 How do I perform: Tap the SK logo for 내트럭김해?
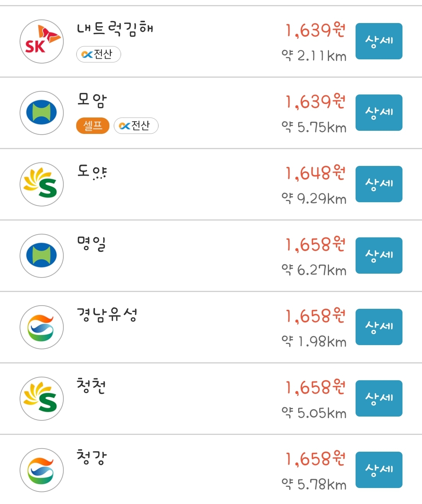(x=42, y=41)
